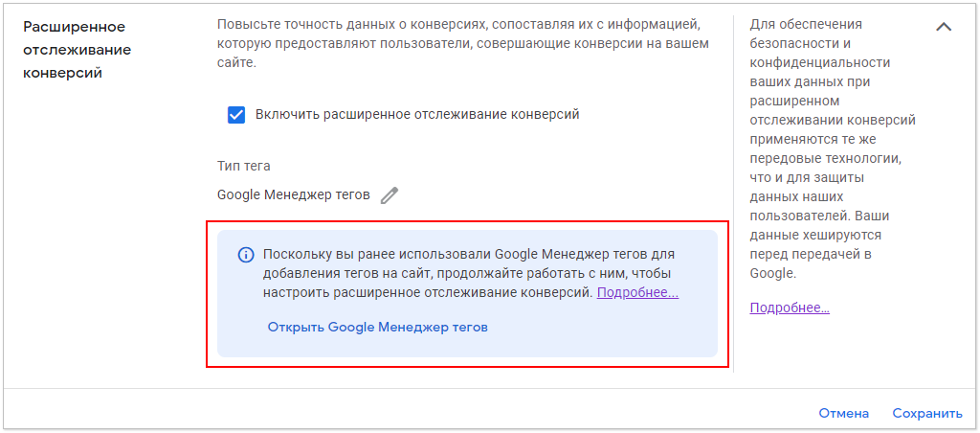Click the 'Сохранить' button
Screen dimensions: 980x433
pos(927,414)
